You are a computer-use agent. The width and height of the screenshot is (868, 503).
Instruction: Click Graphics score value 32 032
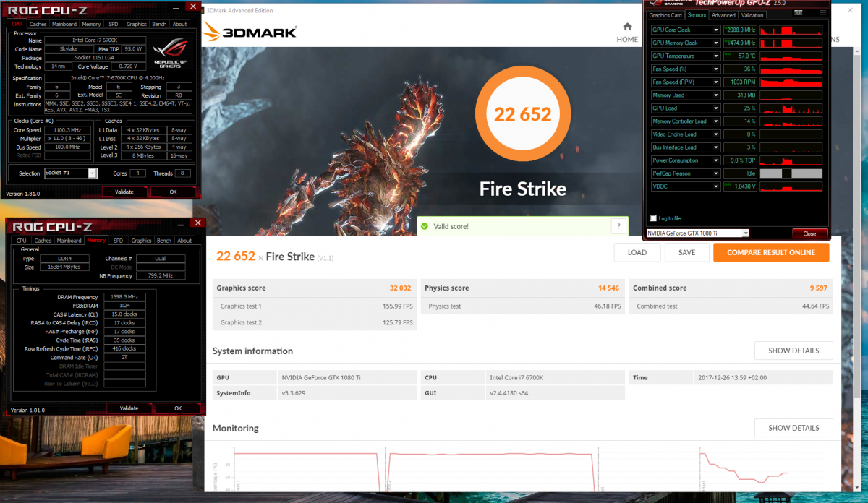click(400, 288)
